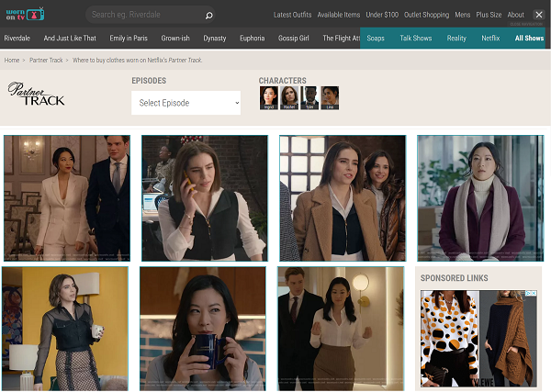Click the 'Where to buy clothes worn' breadcrumb text
Viewport: 551px width, 392px height.
(x=137, y=60)
